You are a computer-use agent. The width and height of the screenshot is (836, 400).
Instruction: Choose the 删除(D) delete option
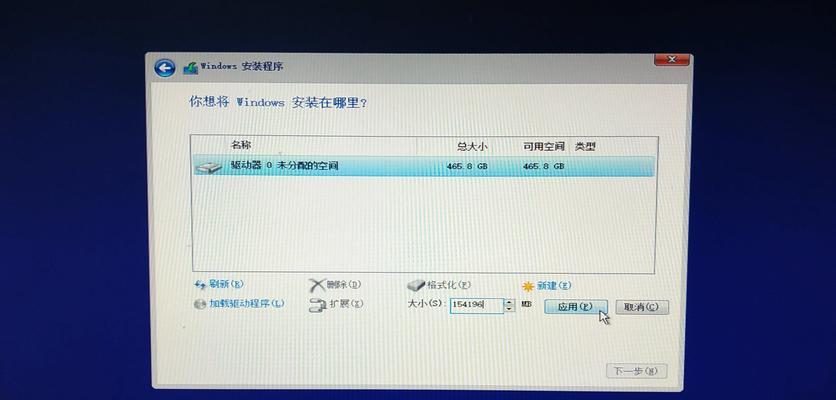[x=343, y=285]
